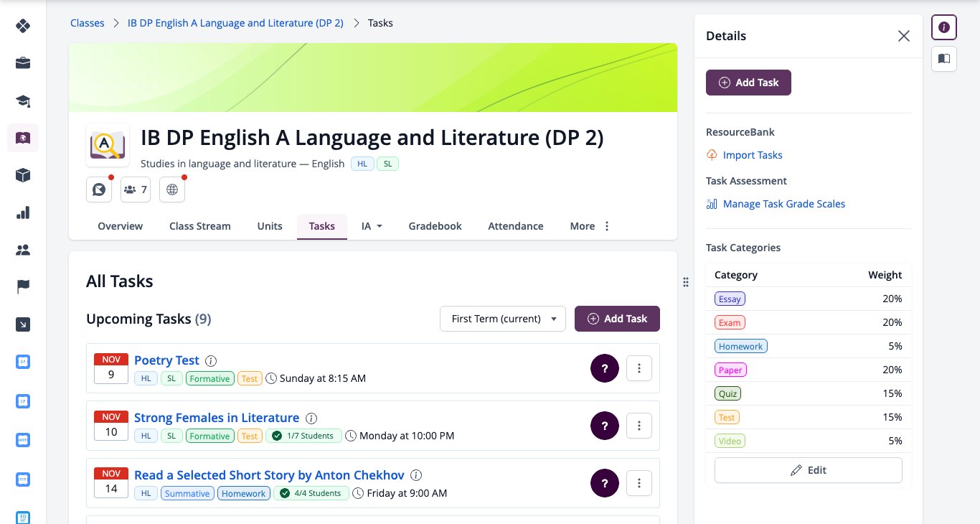Open class messages chat bubble icon
980x524 pixels.
pos(99,190)
